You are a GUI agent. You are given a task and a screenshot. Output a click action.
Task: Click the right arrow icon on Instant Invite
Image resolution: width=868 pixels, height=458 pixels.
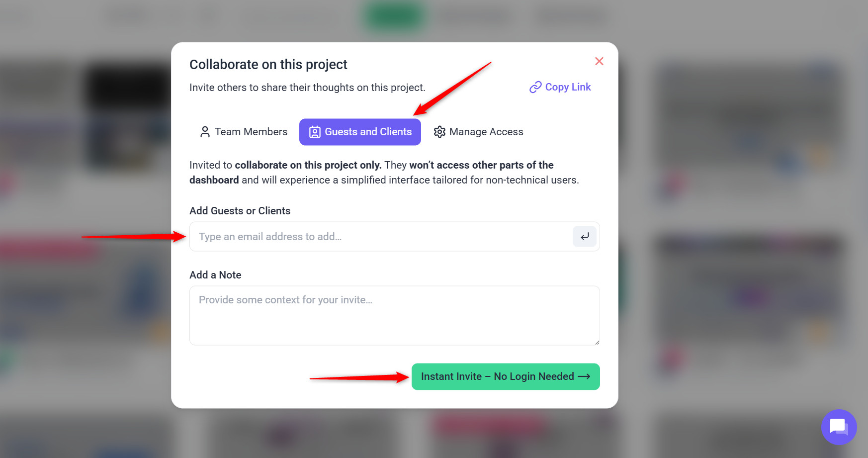[584, 376]
